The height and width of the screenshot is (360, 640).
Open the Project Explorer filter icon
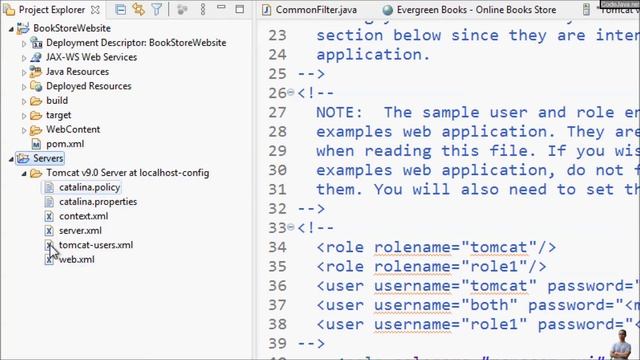[x=156, y=9]
